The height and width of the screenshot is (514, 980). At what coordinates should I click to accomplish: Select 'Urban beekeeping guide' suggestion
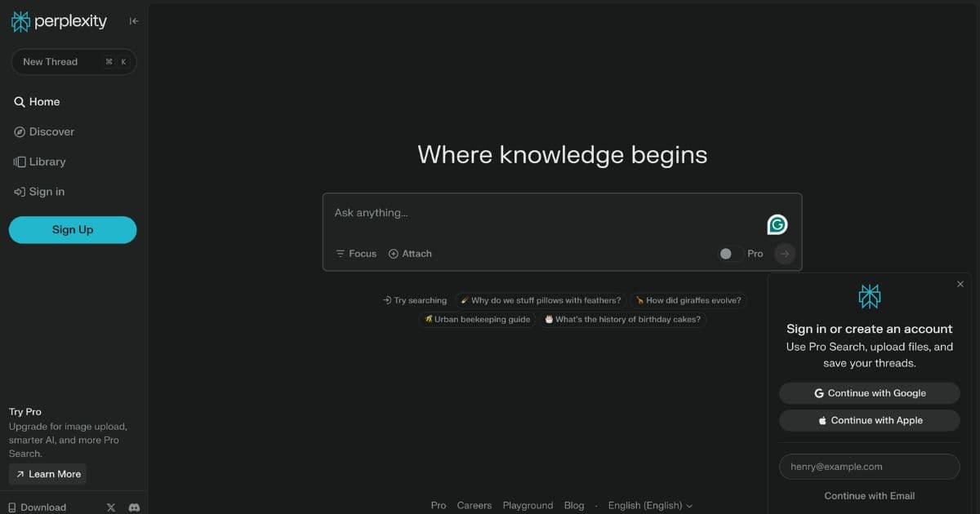(x=477, y=320)
